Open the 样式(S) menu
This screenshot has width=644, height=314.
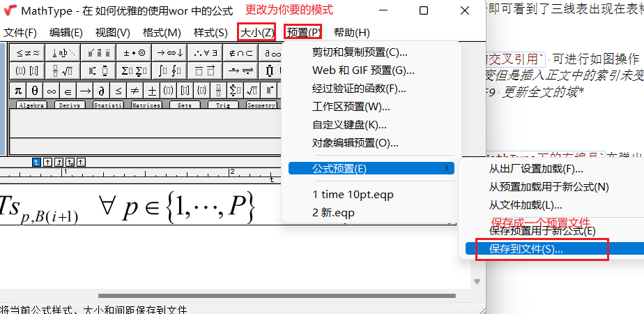click(210, 33)
